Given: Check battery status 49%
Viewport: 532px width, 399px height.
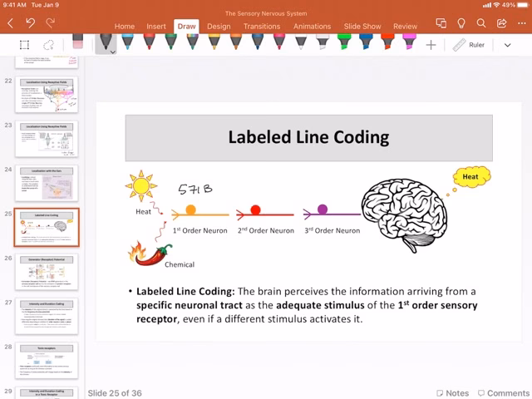Looking at the screenshot, I should tap(515, 5).
